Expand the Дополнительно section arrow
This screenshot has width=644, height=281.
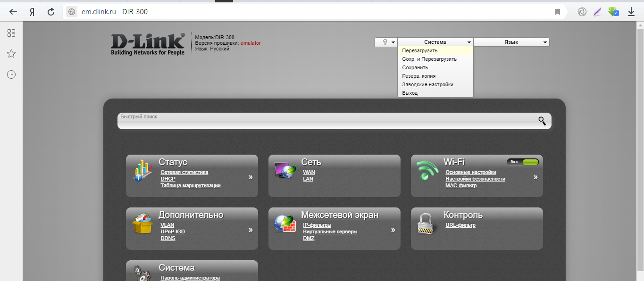tap(251, 230)
